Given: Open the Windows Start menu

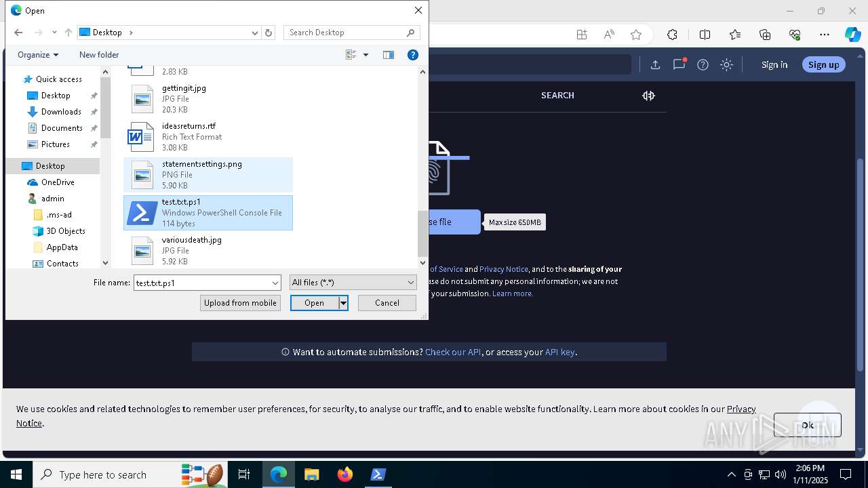Looking at the screenshot, I should point(16,474).
